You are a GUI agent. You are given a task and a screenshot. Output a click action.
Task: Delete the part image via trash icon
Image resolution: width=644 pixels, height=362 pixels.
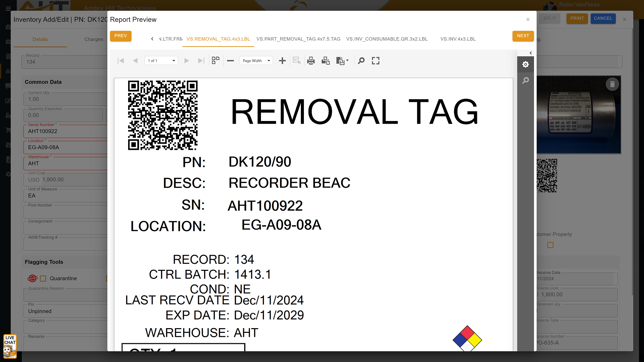[612, 84]
